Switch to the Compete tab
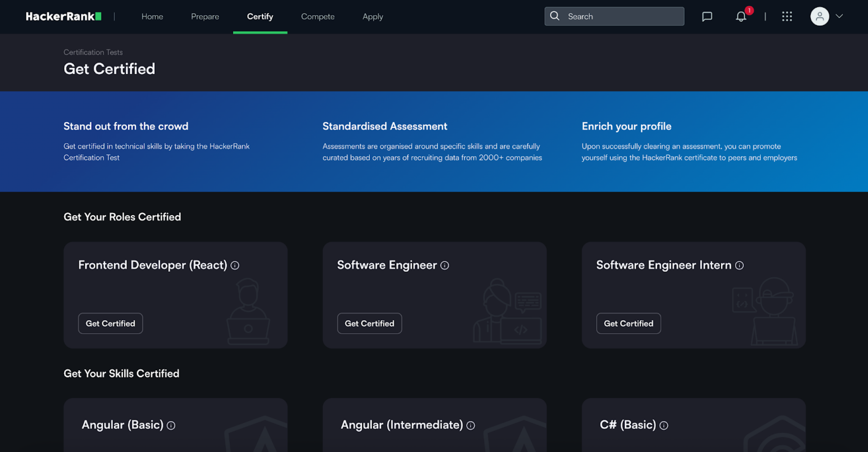 (318, 17)
